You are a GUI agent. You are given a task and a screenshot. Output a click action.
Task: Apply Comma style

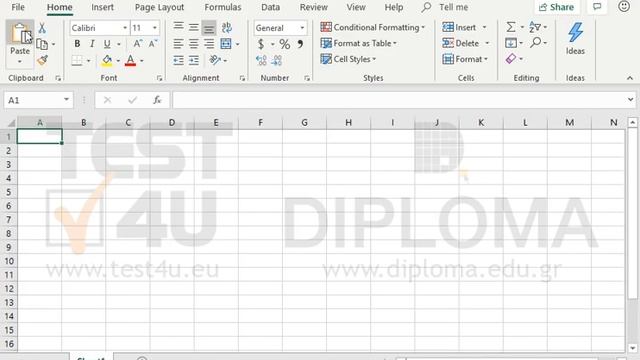(x=300, y=44)
